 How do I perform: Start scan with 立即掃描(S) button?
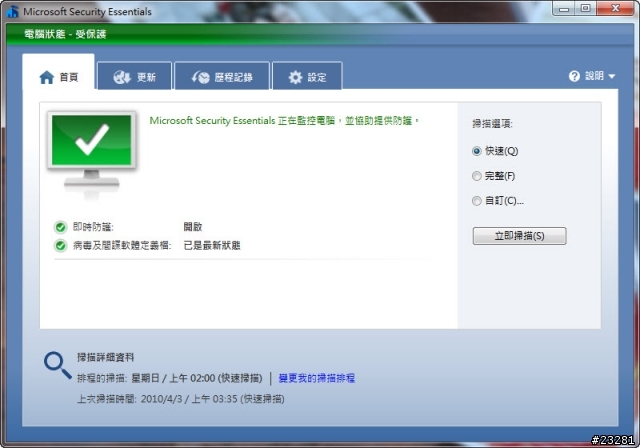click(x=520, y=236)
